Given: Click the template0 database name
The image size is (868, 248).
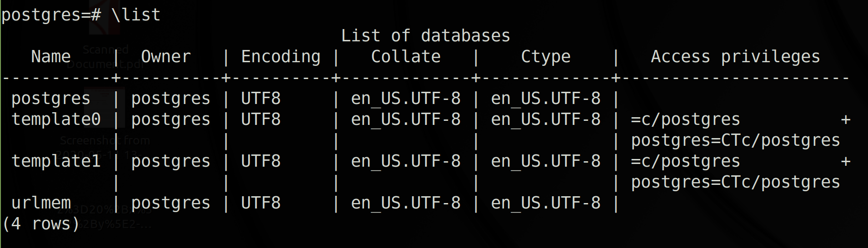Looking at the screenshot, I should tap(56, 119).
